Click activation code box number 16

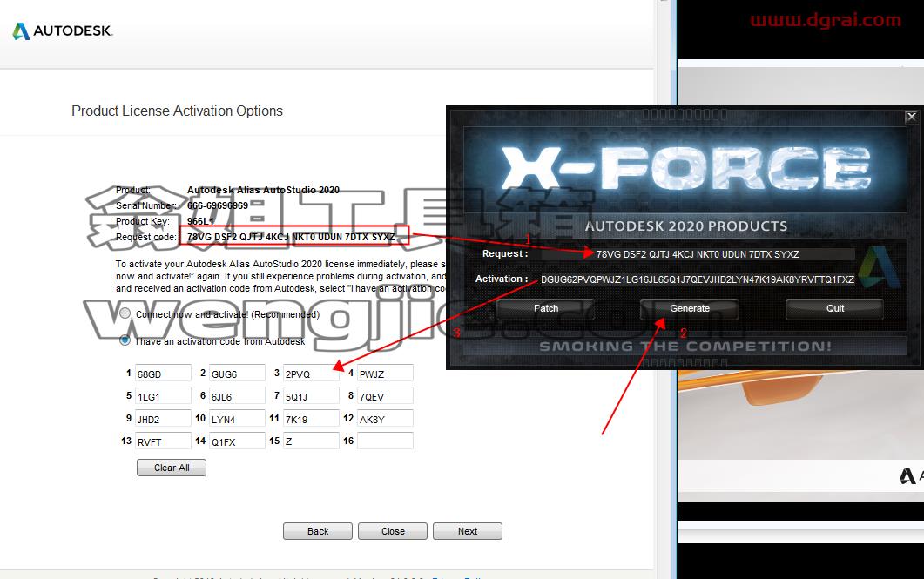click(x=385, y=441)
